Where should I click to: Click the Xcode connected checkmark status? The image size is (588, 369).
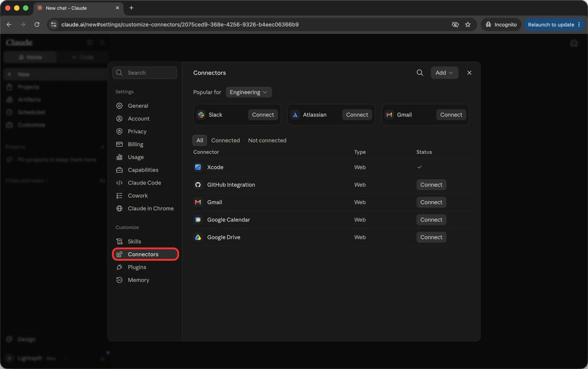419,167
